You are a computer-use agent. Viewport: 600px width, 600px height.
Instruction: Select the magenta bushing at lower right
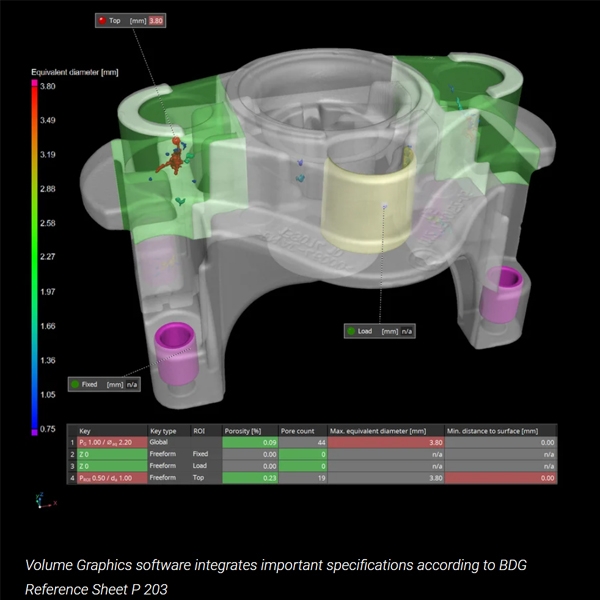tap(497, 298)
